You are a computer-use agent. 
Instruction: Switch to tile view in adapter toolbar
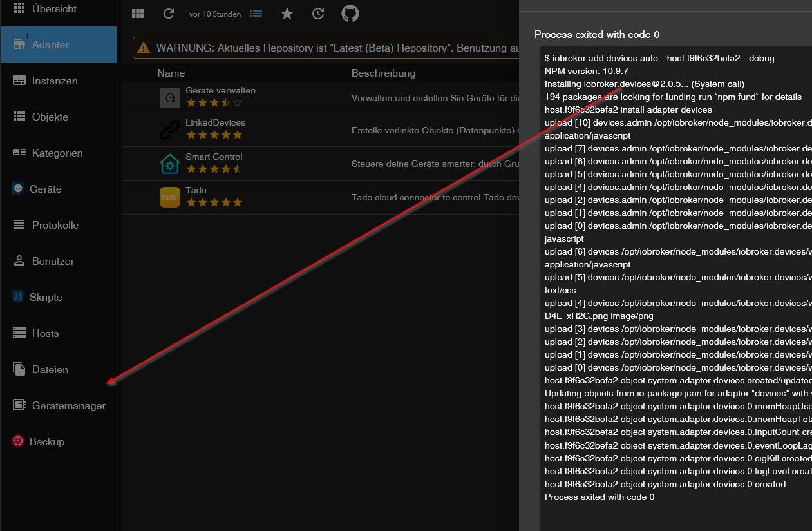(x=138, y=14)
